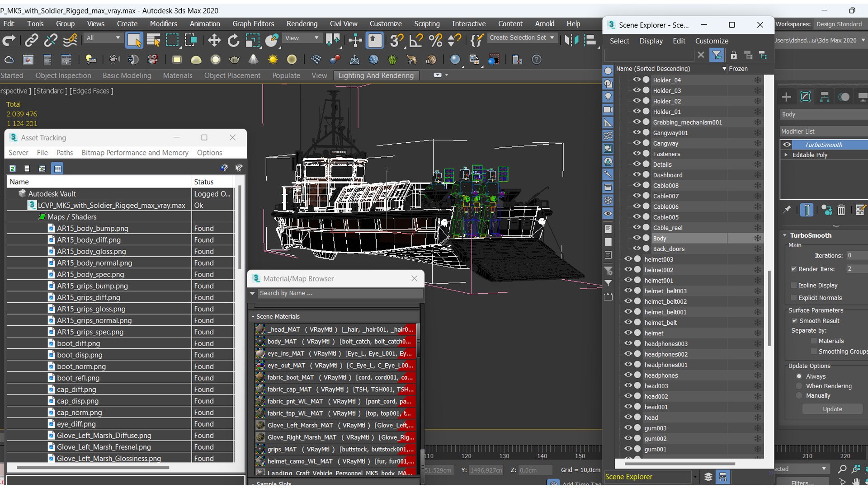The width and height of the screenshot is (868, 488).
Task: Refresh the Asset Tracking list
Action: point(13,169)
